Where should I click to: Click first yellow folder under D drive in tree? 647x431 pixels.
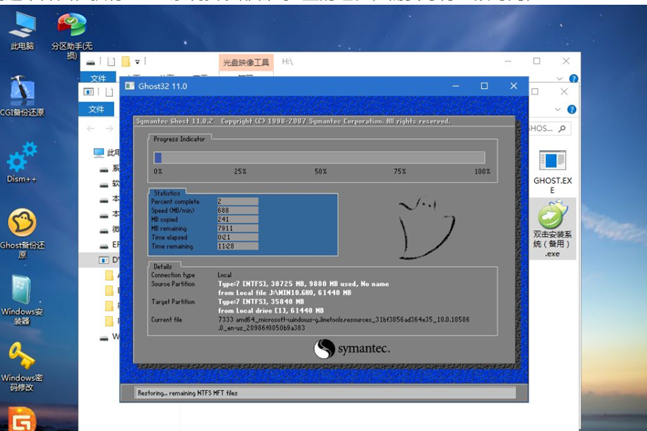click(x=109, y=275)
